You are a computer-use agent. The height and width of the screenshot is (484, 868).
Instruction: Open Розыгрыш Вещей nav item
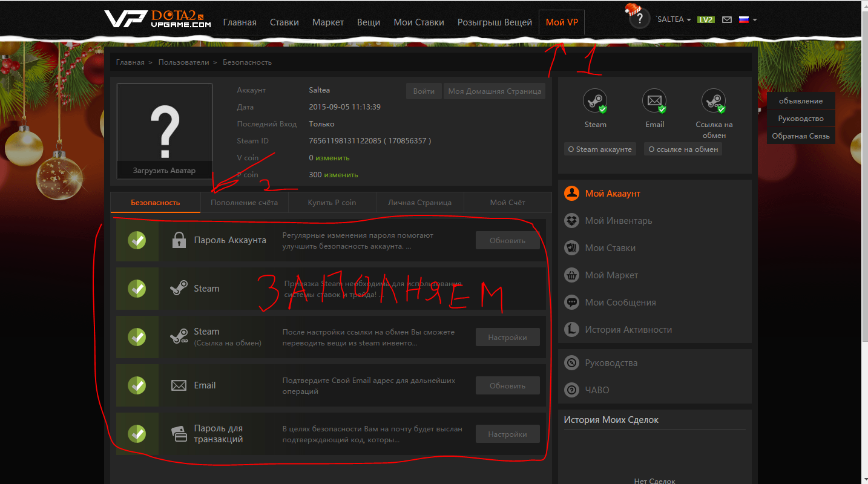coord(495,22)
